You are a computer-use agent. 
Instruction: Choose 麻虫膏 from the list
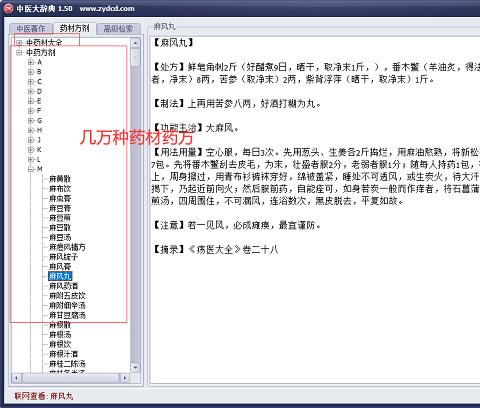60,199
